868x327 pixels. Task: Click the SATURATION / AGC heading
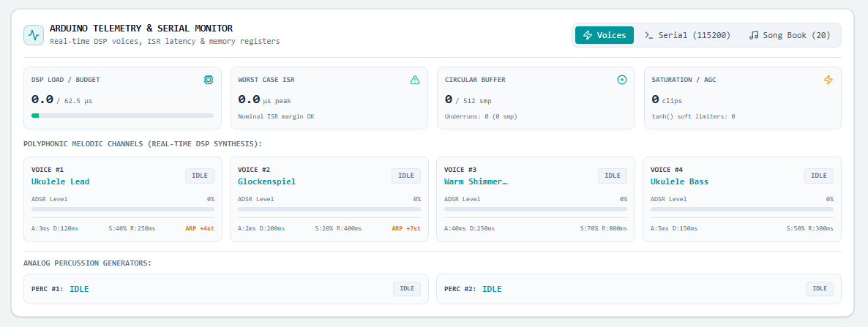[x=684, y=80]
